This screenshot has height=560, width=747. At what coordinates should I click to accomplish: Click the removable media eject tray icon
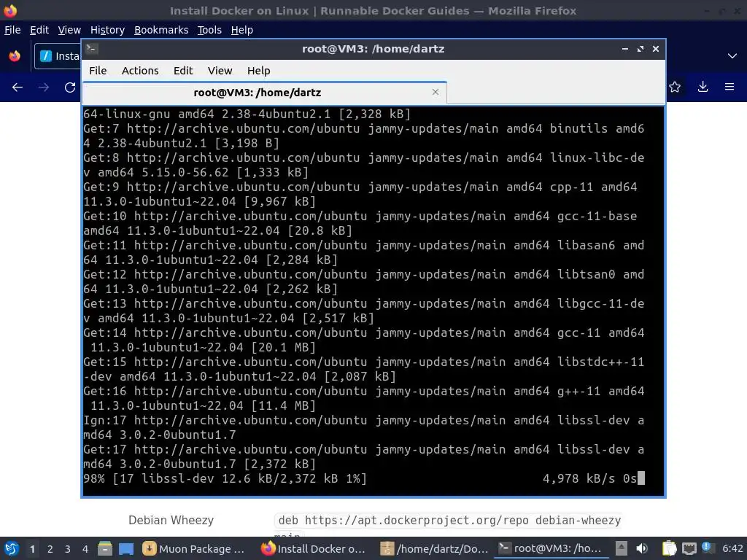pos(622,548)
